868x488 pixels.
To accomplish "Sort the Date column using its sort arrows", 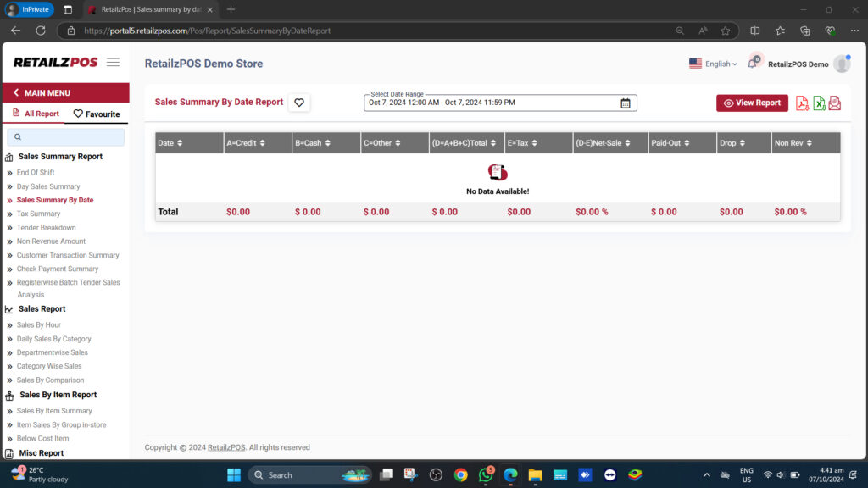I will point(178,142).
